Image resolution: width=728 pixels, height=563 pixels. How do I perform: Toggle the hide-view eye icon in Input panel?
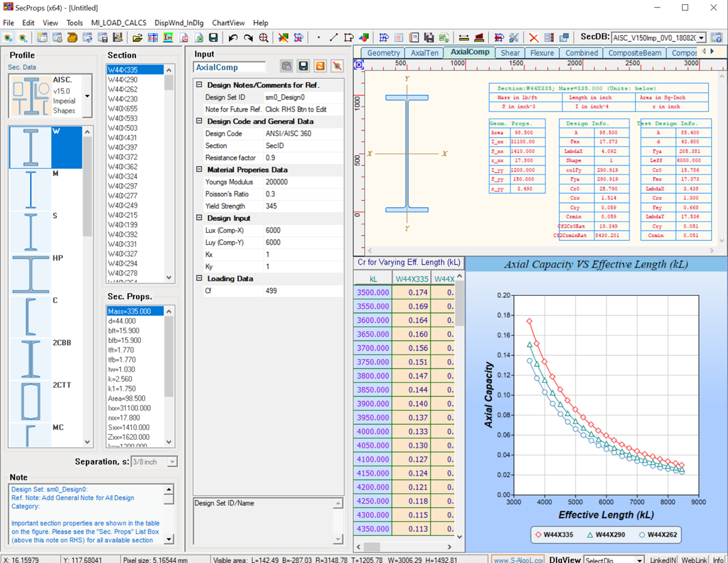pos(336,67)
